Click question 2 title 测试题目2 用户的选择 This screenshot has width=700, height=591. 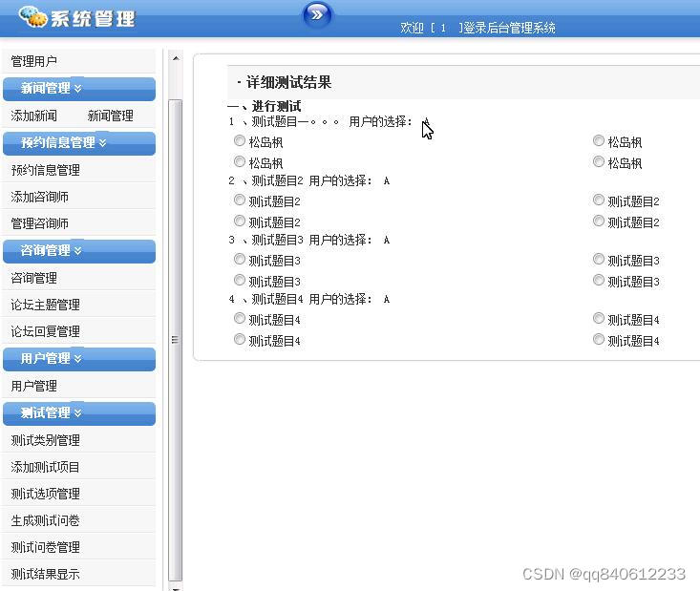pos(311,180)
